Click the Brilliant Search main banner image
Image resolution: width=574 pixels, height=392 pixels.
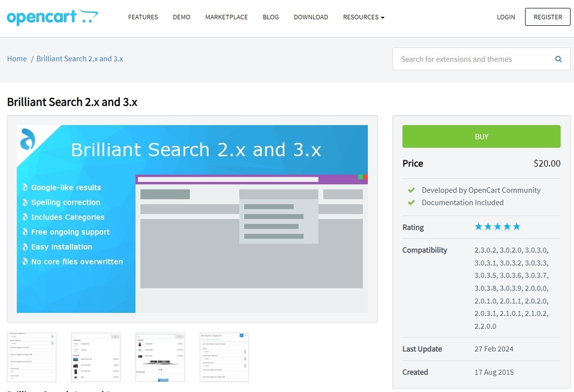192,219
